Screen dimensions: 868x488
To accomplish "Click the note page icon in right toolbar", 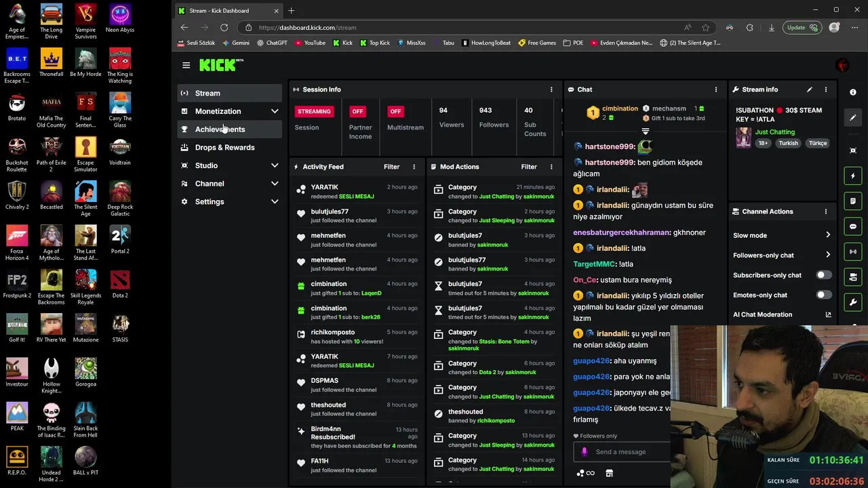I will click(853, 201).
